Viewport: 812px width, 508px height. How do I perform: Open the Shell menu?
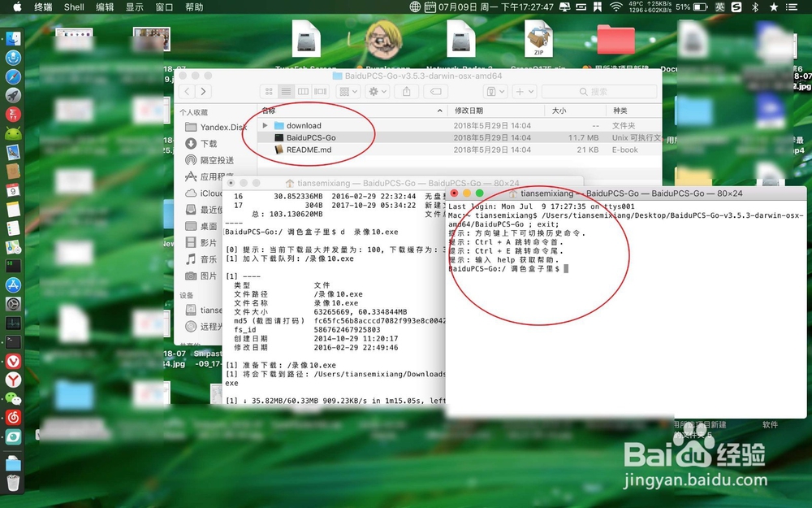coord(74,7)
